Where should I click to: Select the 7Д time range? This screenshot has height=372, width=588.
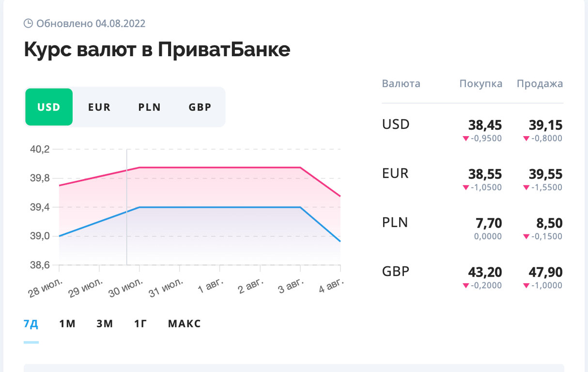tap(31, 324)
